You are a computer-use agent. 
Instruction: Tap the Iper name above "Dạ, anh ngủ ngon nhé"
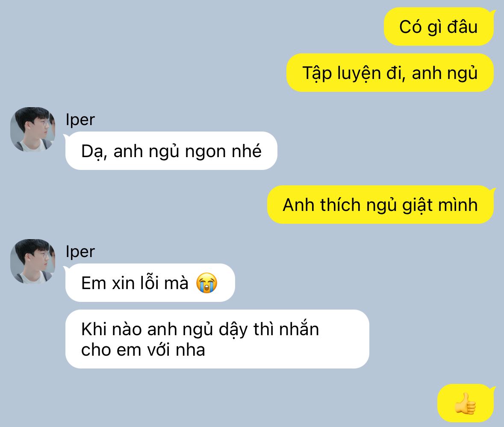click(x=80, y=120)
